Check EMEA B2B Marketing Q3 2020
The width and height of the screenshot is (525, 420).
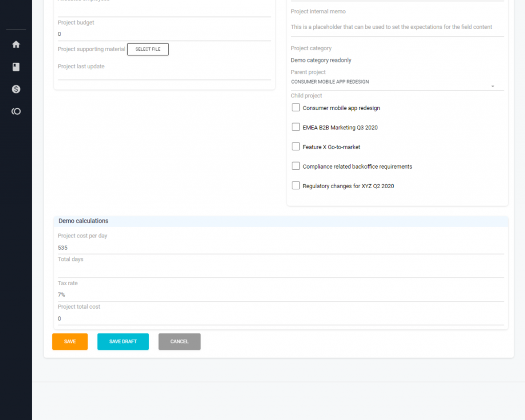296,127
